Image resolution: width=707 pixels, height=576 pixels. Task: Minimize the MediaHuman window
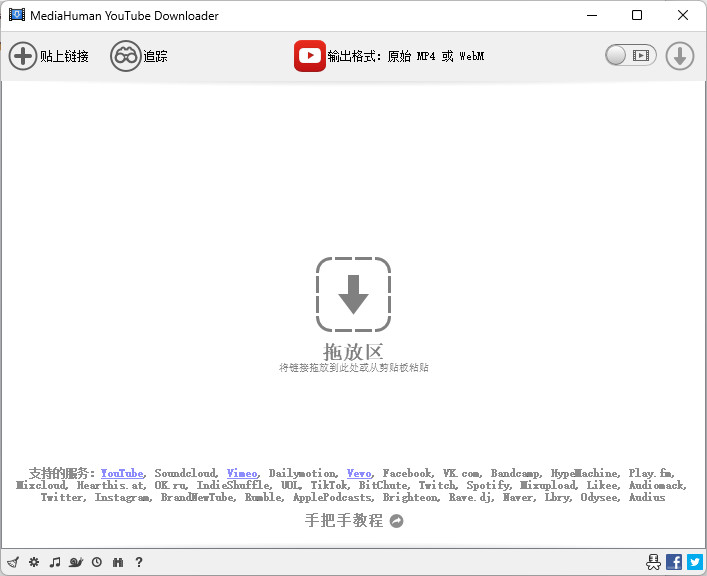coord(592,15)
